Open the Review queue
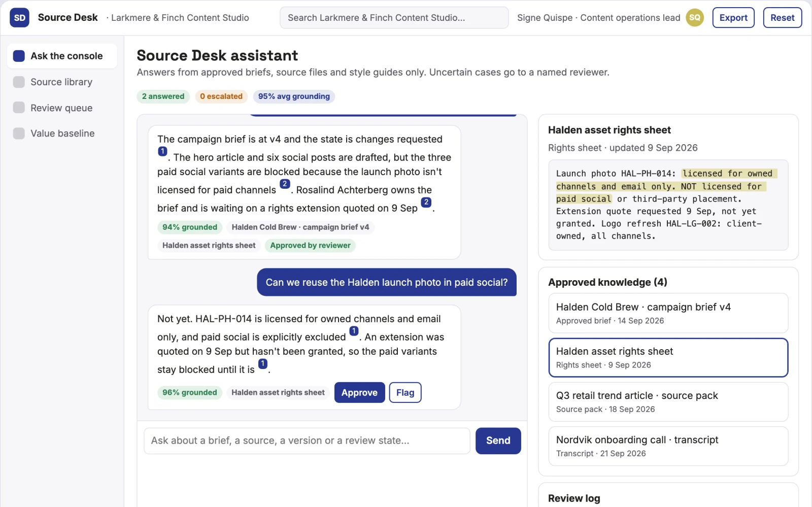The image size is (812, 507). [62, 108]
